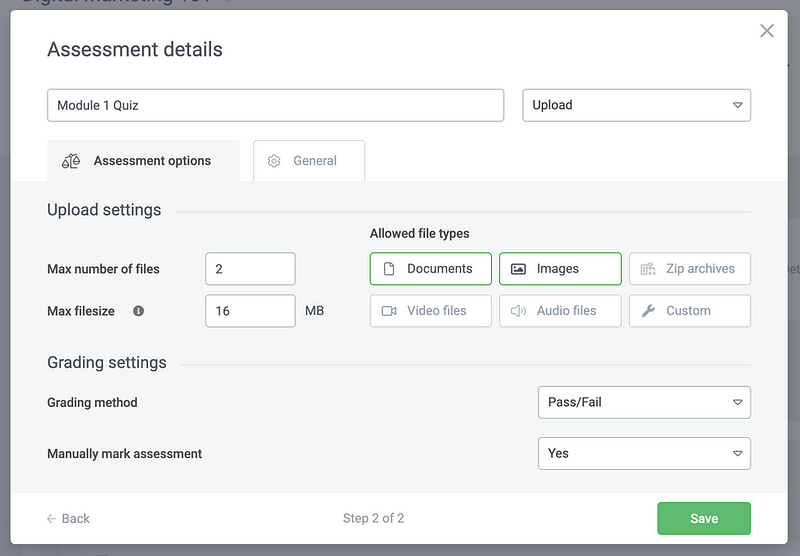This screenshot has height=556, width=800.
Task: Open the Upload assessment type dropdown
Action: point(636,105)
